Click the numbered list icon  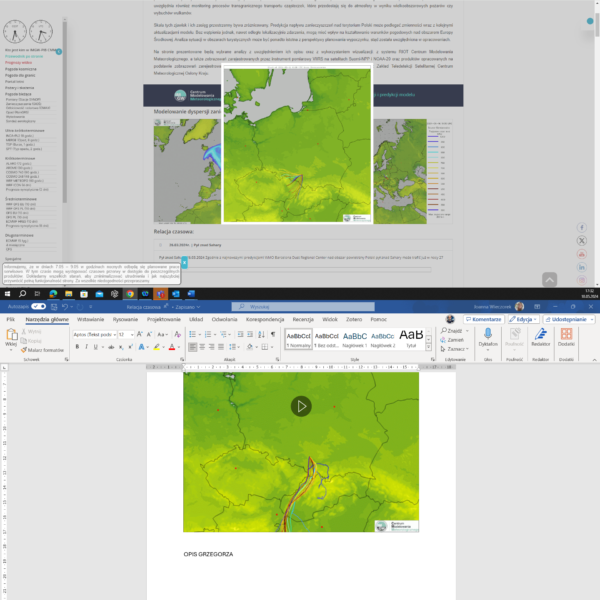[x=208, y=334]
